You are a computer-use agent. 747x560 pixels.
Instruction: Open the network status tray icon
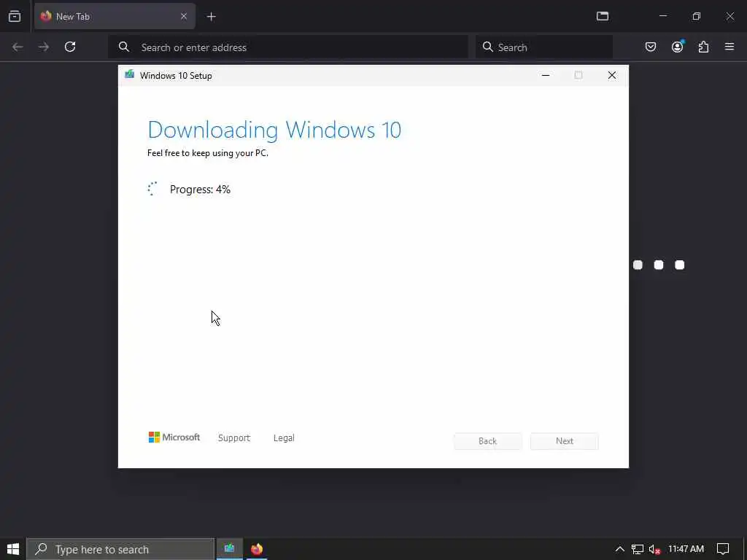[x=638, y=549]
